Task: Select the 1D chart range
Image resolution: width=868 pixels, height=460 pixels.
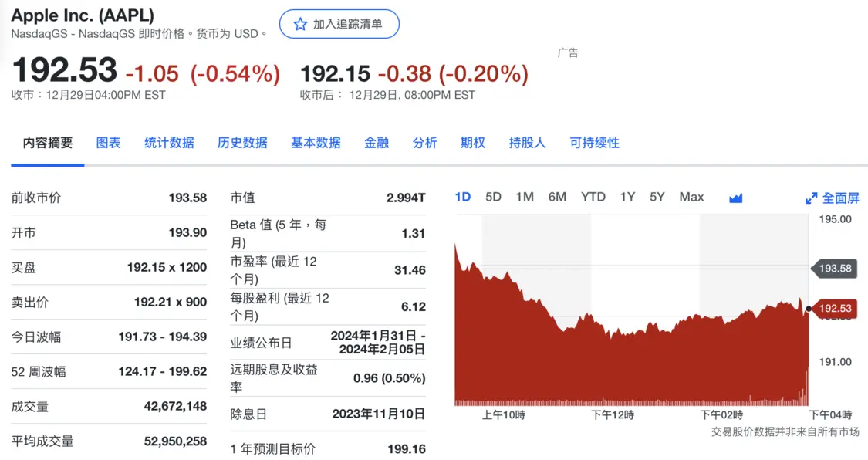Action: (x=463, y=197)
